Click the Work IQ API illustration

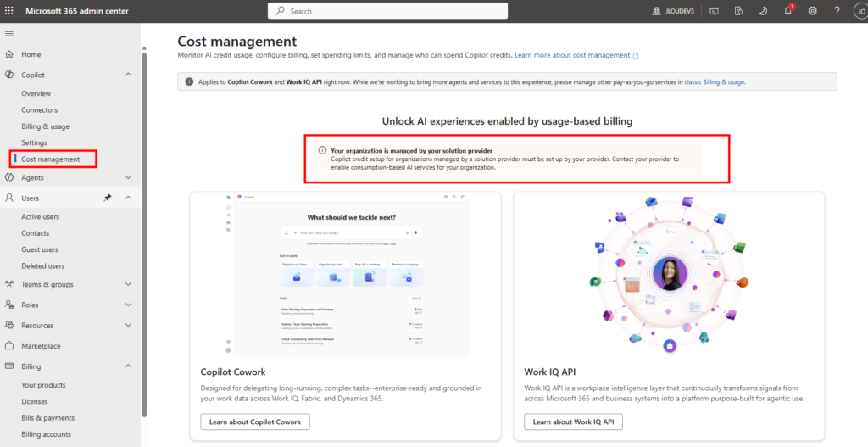(x=669, y=276)
